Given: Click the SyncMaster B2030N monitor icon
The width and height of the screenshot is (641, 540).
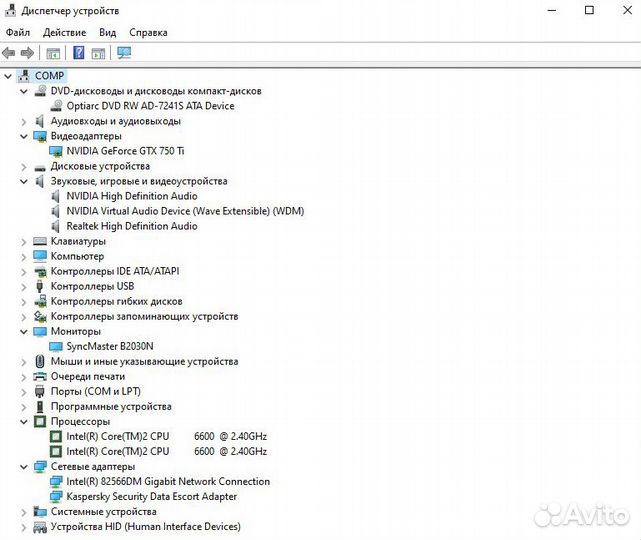Looking at the screenshot, I should tap(56, 346).
